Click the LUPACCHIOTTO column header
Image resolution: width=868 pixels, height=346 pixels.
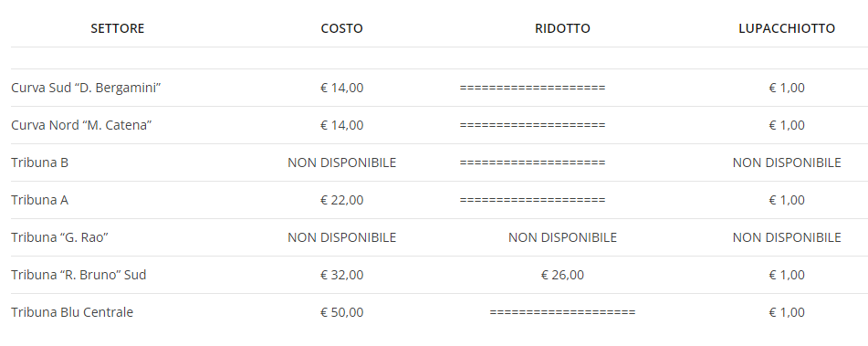[x=787, y=28]
